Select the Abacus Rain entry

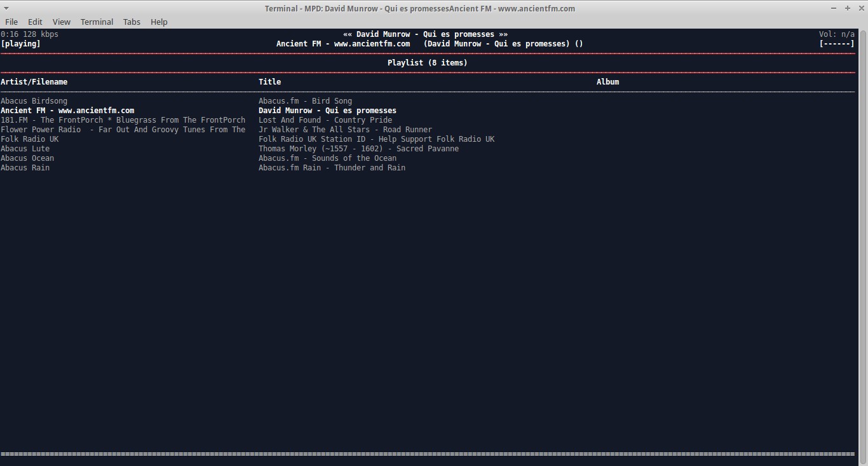click(25, 168)
